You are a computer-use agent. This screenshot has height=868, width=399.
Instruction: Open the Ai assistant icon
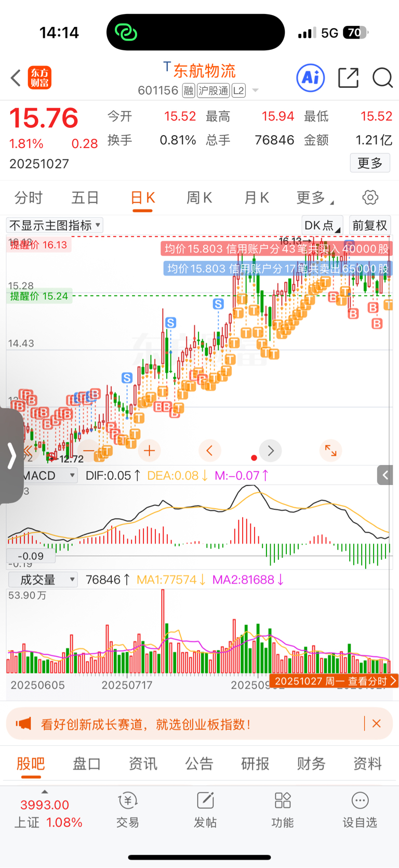310,78
